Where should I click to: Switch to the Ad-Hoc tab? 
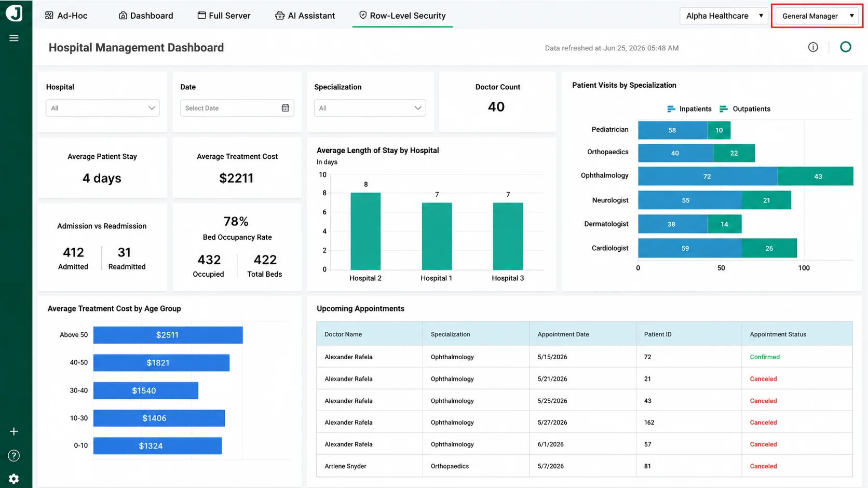66,16
